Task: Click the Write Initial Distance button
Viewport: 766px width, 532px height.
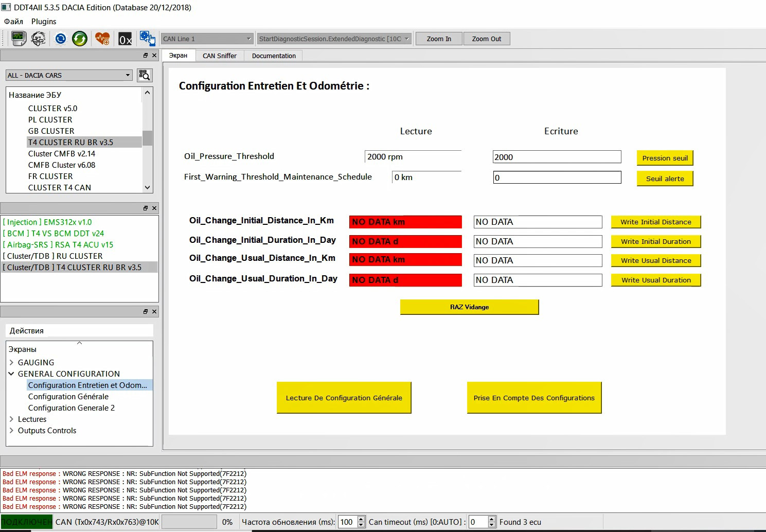Action: point(655,222)
